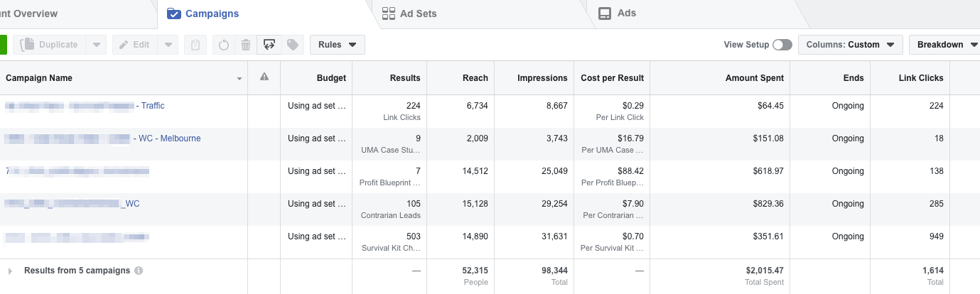Click the tag label icon
The height and width of the screenshot is (294, 980).
tap(291, 45)
